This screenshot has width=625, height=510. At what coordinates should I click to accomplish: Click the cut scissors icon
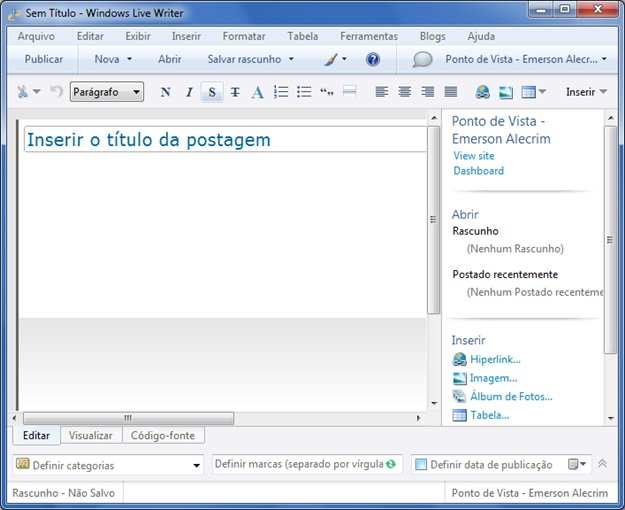(x=22, y=92)
